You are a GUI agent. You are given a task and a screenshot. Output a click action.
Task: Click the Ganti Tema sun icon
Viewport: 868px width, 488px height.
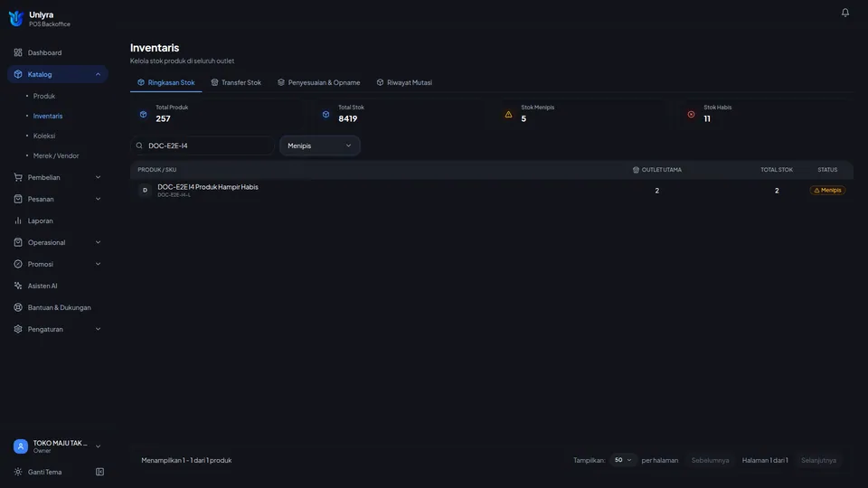(18, 472)
